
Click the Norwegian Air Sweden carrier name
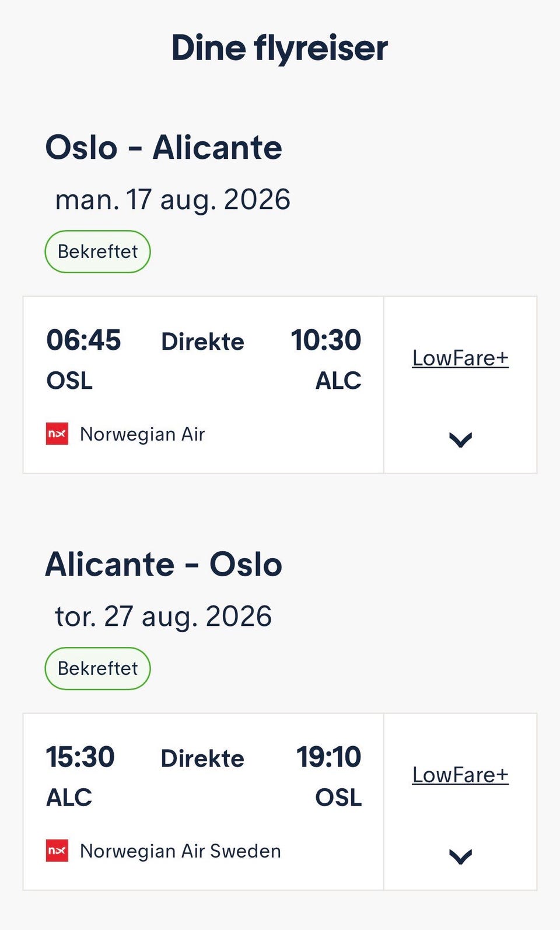180,851
